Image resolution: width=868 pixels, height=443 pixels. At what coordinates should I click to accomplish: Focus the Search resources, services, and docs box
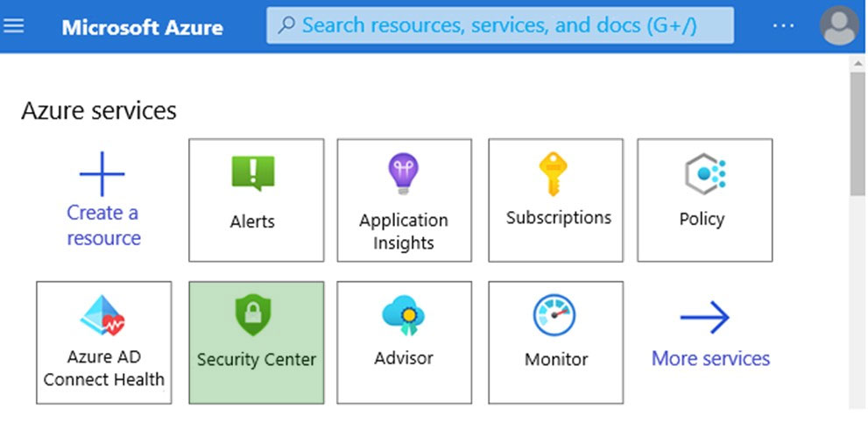pyautogui.click(x=500, y=25)
